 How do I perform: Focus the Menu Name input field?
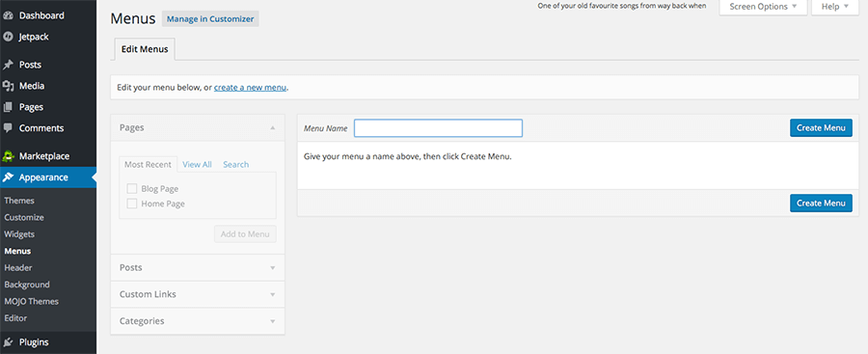(439, 128)
